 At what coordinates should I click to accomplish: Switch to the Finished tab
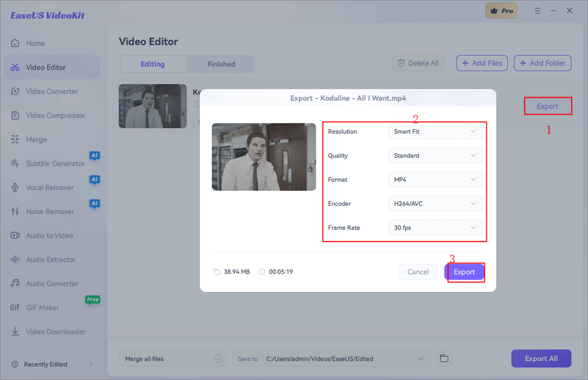pos(221,64)
